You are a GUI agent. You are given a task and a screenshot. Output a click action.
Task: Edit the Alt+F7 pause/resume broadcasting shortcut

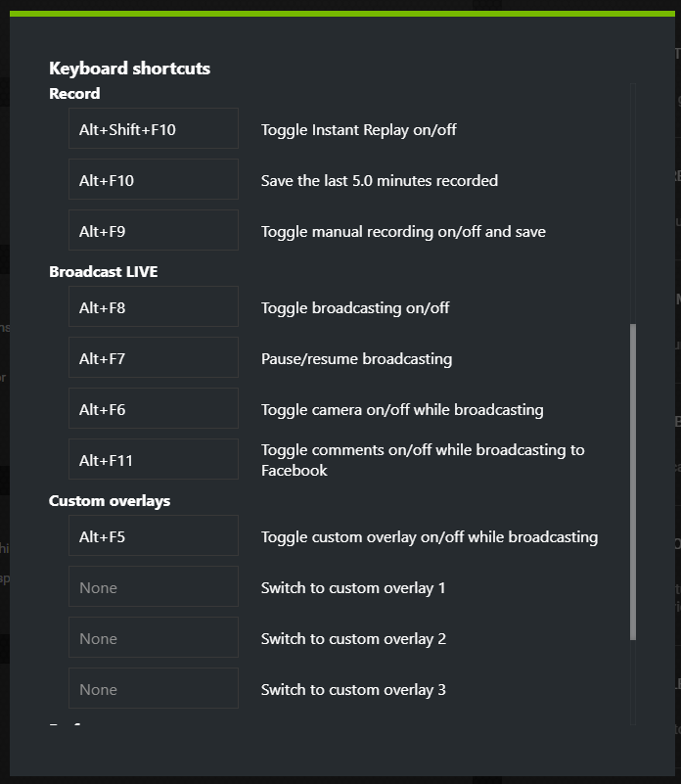[154, 357]
